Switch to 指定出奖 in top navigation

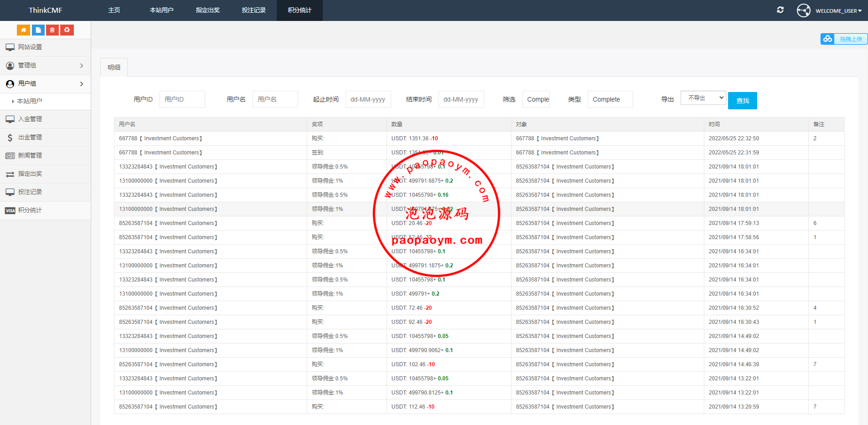(207, 10)
